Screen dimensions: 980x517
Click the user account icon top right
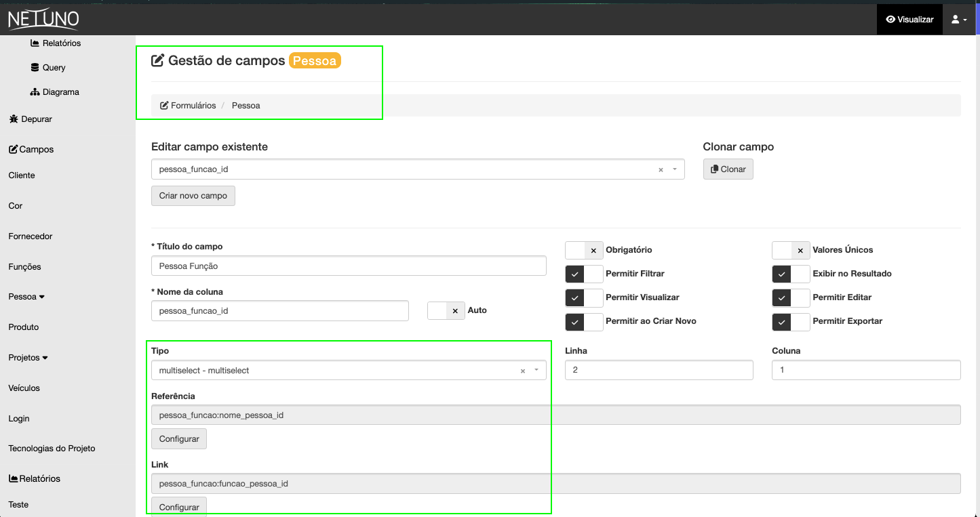pyautogui.click(x=955, y=19)
